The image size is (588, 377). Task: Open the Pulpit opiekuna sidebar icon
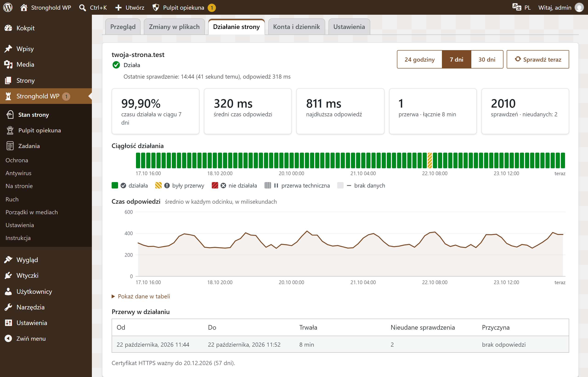coord(10,130)
